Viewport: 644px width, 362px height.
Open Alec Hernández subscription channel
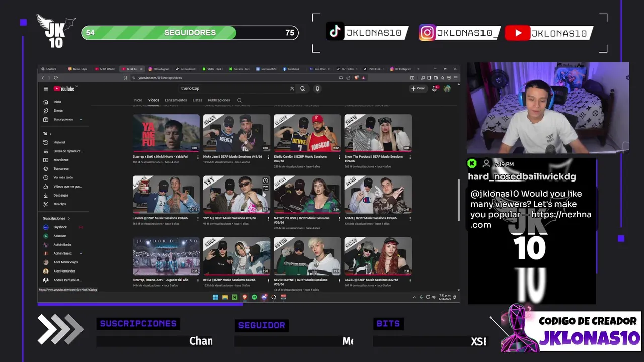(x=63, y=271)
